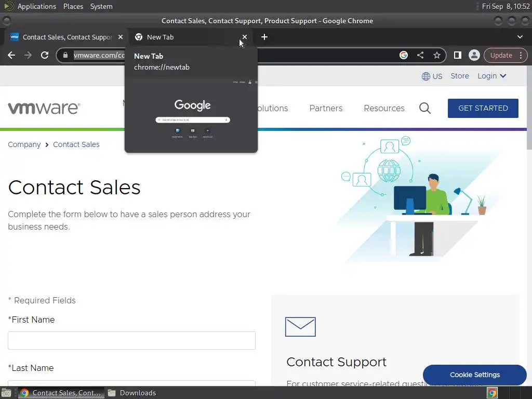Open Cookie Settings

pos(475,375)
